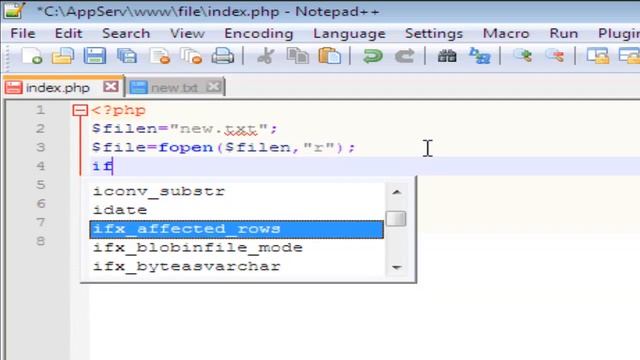Click the Cut scissors icon
This screenshot has width=640, height=360.
point(265,56)
